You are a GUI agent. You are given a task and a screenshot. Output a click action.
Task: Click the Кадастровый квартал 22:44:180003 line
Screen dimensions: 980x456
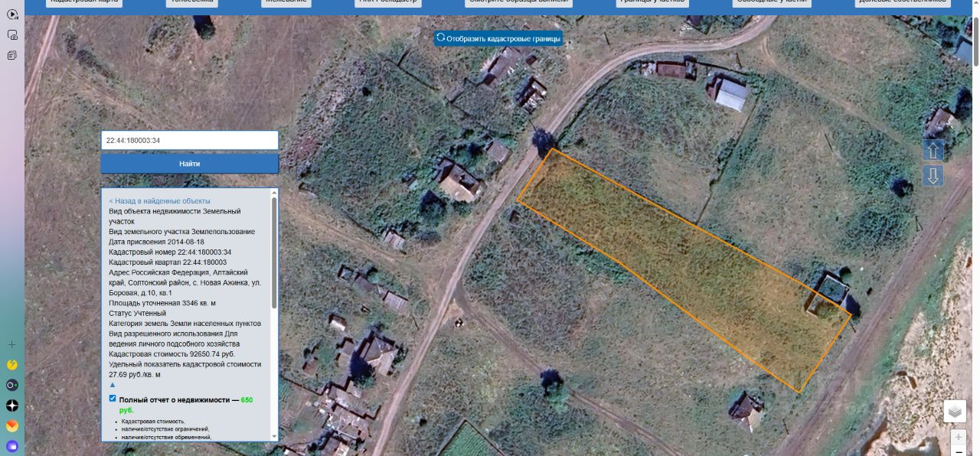[x=168, y=262]
